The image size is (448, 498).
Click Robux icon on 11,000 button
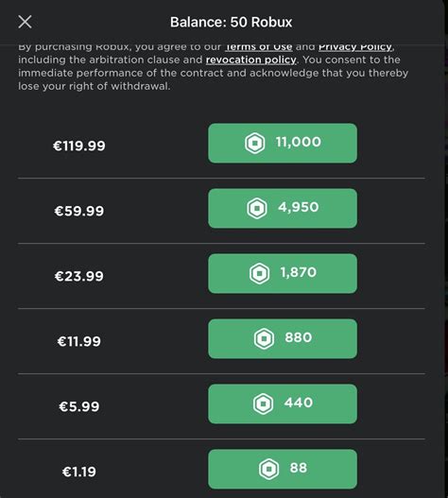(x=255, y=144)
